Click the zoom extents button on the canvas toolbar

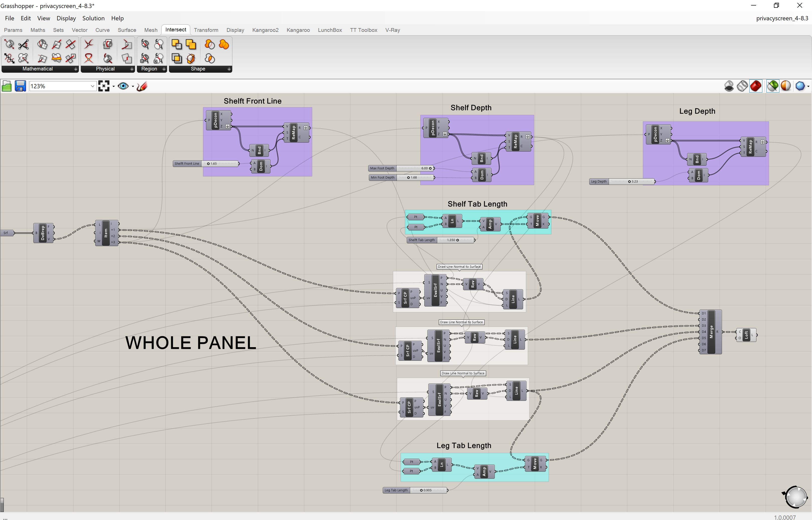[x=104, y=86]
